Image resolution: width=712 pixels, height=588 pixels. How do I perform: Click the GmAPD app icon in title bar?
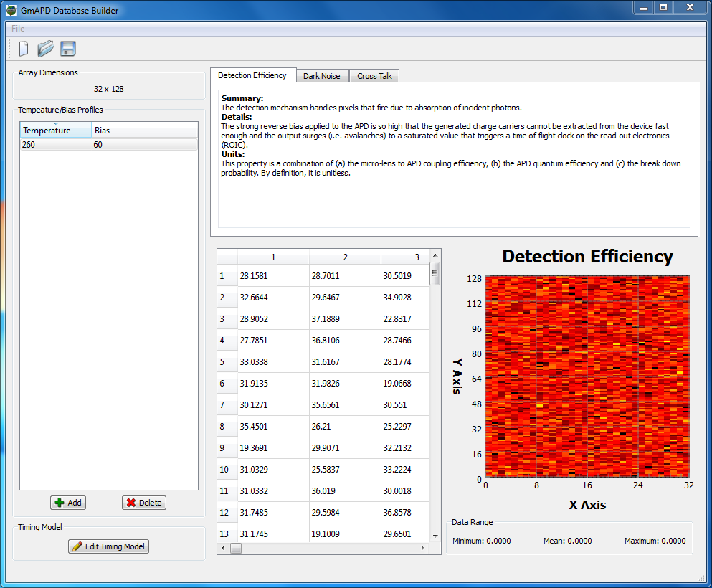[x=11, y=10]
